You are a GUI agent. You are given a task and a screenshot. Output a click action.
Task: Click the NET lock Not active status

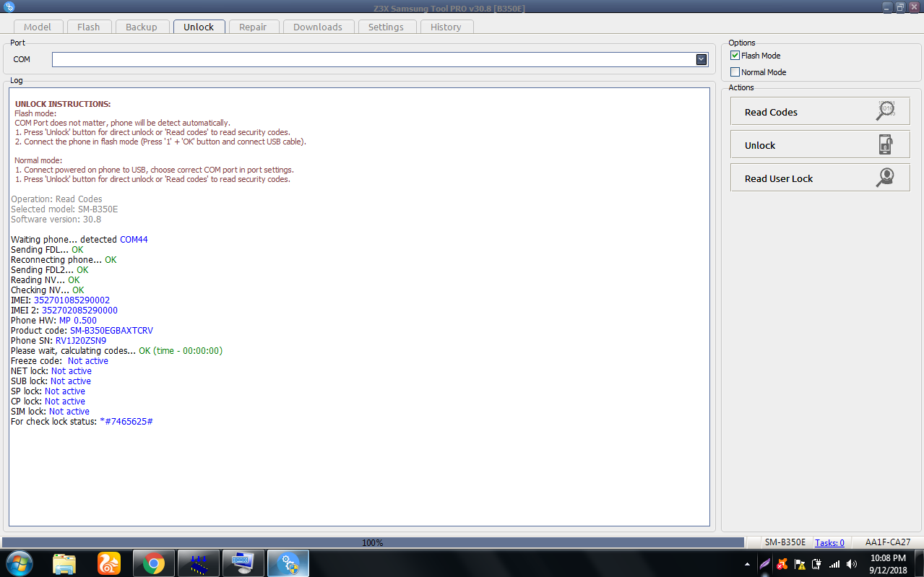pos(72,370)
